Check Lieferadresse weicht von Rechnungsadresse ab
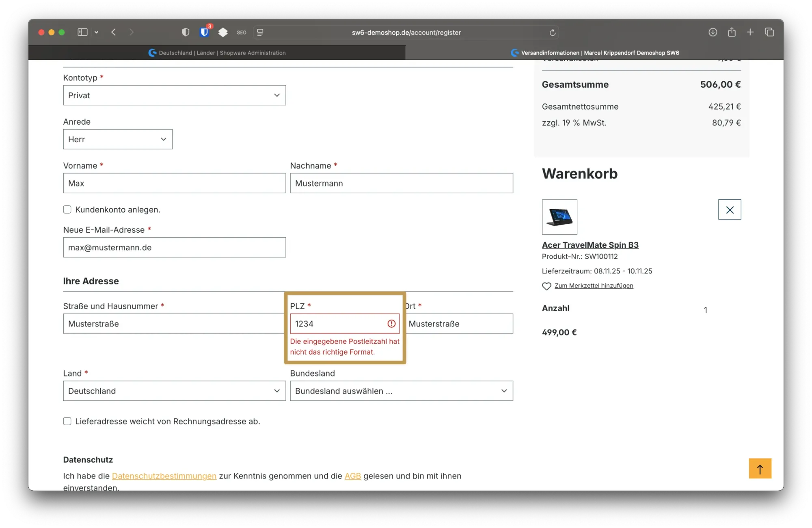 click(67, 421)
